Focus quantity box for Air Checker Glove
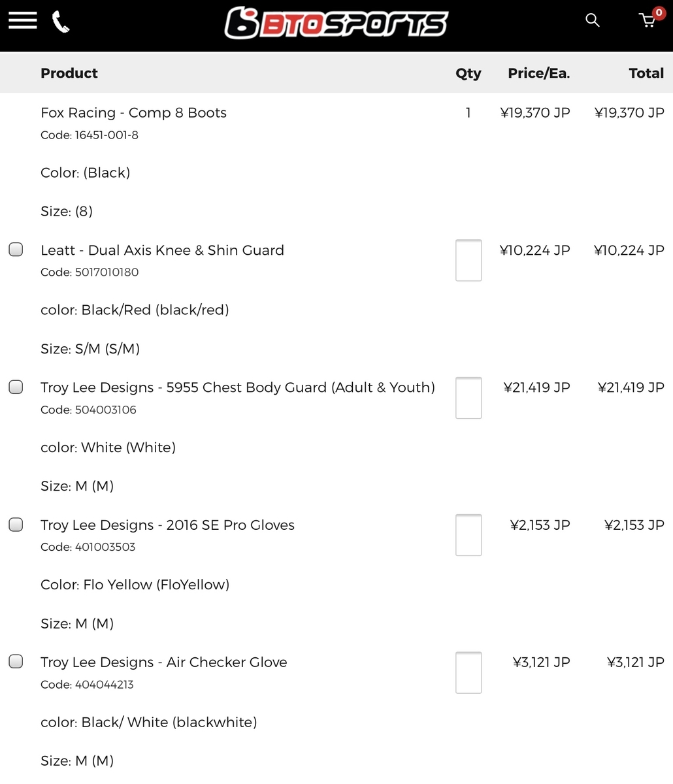Viewport: 673px width, 784px height. click(x=468, y=673)
